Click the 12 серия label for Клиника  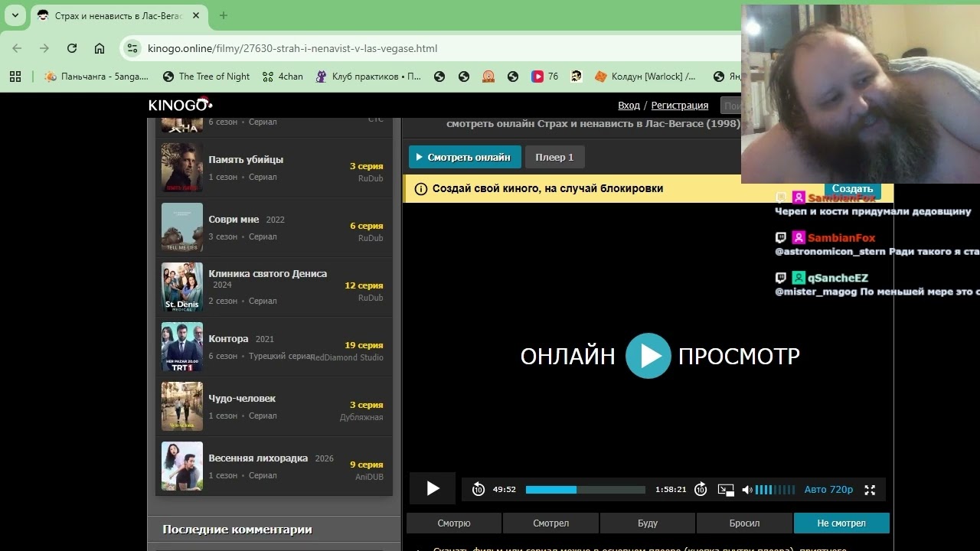pyautogui.click(x=364, y=285)
